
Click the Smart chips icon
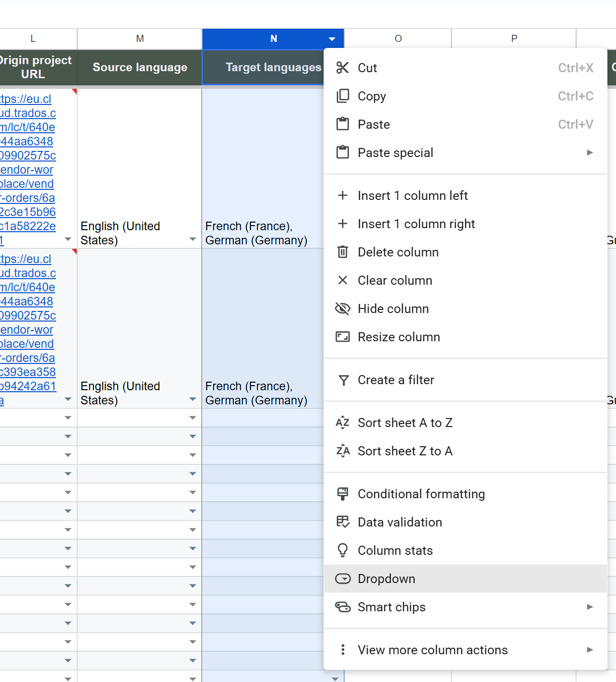point(343,607)
